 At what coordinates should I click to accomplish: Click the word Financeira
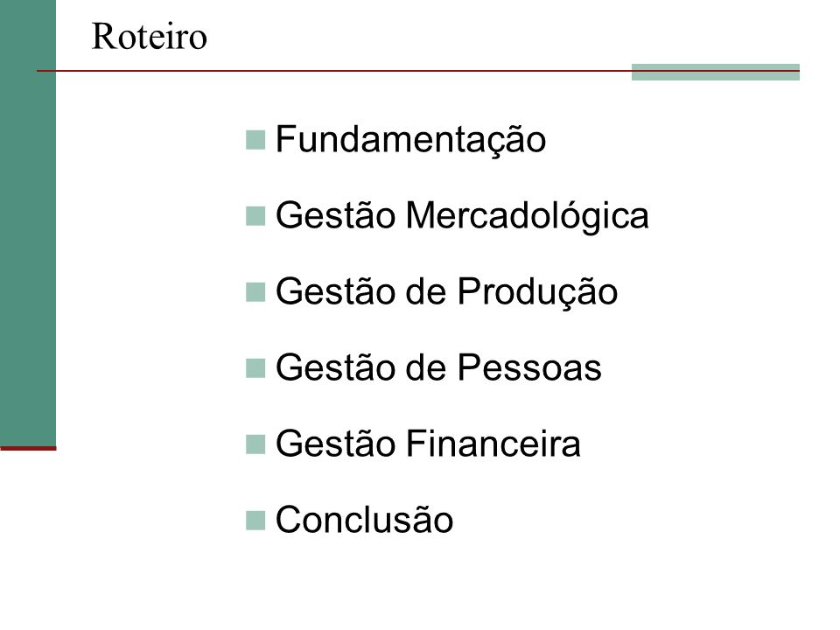click(x=493, y=444)
